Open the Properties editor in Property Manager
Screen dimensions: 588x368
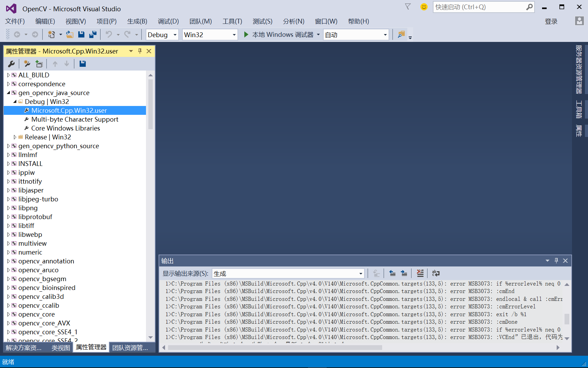pos(11,64)
